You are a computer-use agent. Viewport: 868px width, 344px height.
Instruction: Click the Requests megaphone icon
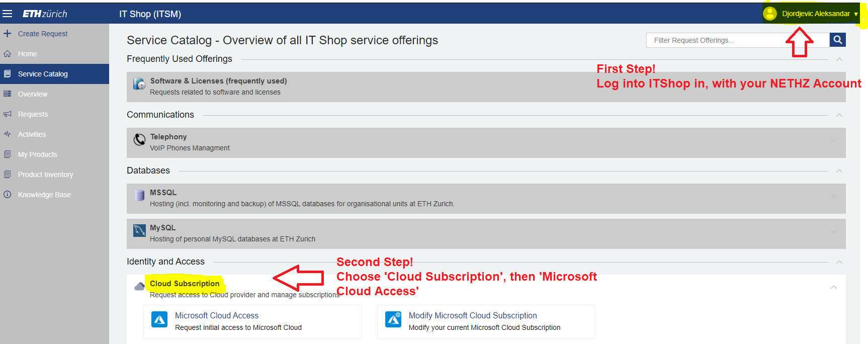pyautogui.click(x=7, y=114)
